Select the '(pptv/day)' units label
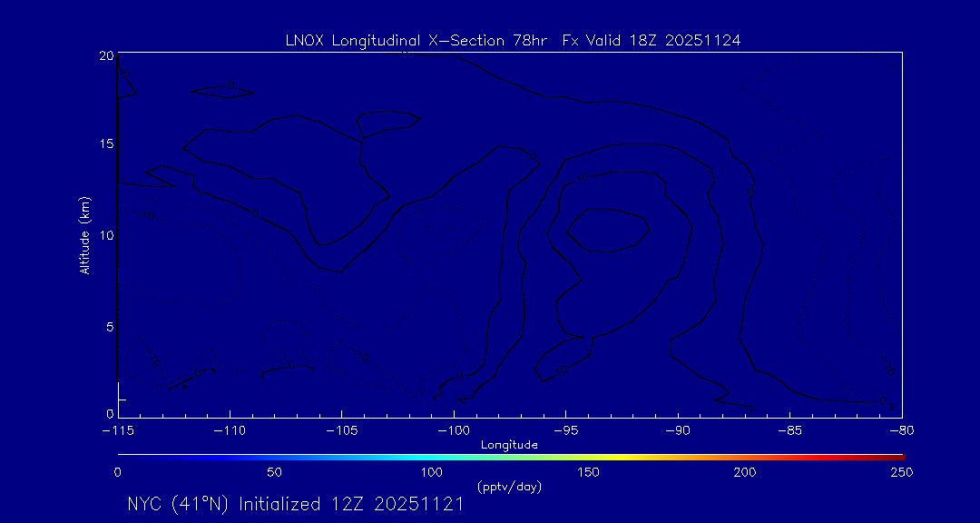Image resolution: width=980 pixels, height=523 pixels. click(x=509, y=487)
